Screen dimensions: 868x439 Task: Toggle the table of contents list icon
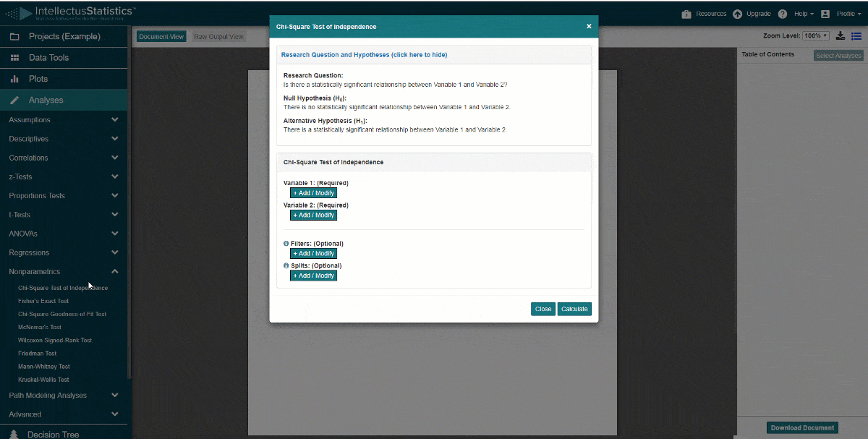coord(856,35)
